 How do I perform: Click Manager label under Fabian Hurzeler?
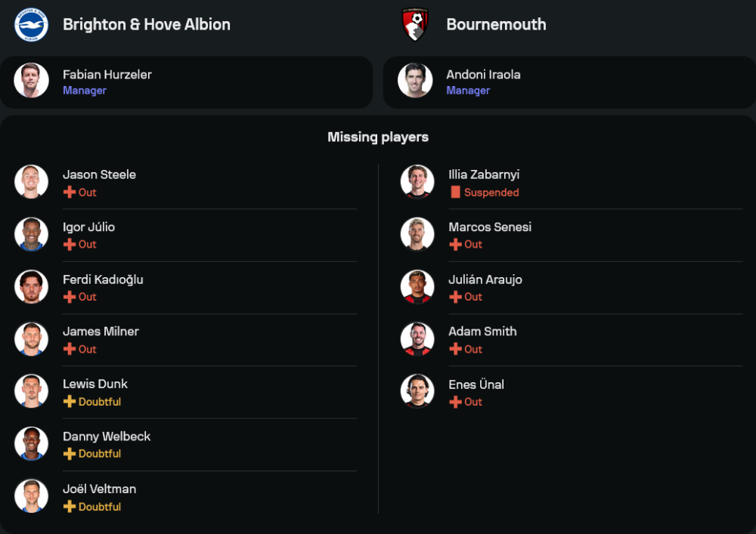click(85, 91)
